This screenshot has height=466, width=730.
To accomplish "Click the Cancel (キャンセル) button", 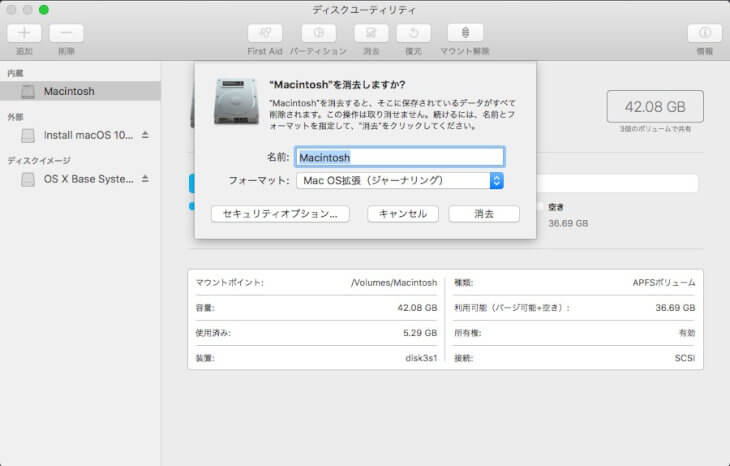I will coord(403,214).
